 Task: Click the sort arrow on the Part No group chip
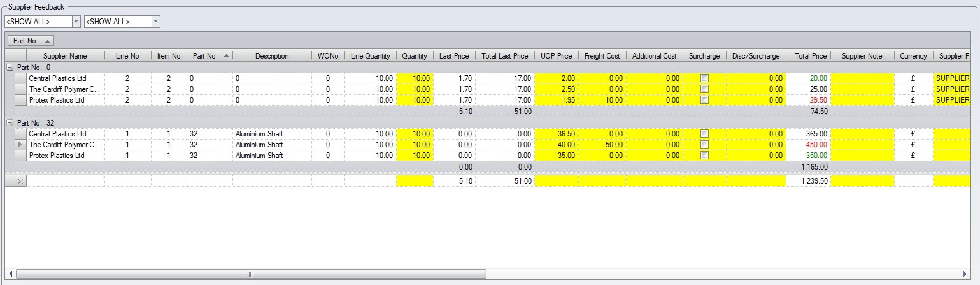[48, 41]
